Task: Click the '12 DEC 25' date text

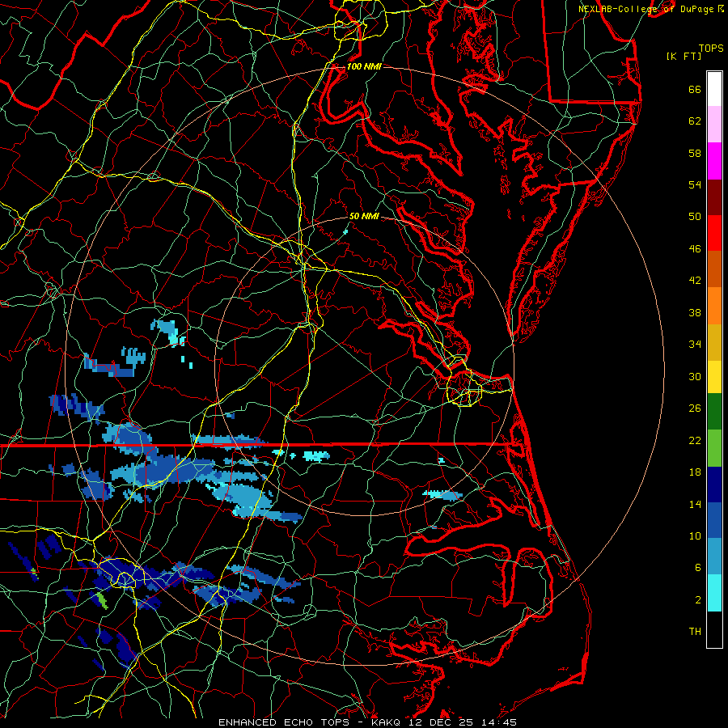Action: tap(441, 722)
